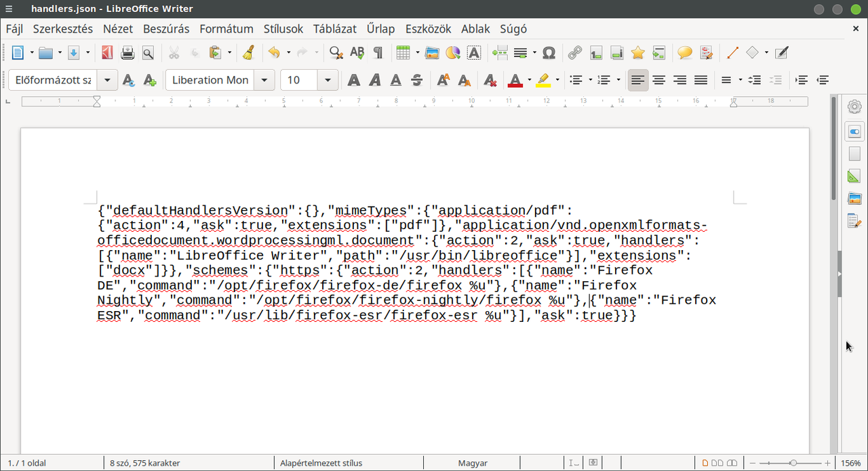This screenshot has width=868, height=471.
Task: Adjust the zoom slider handle
Action: 793,463
